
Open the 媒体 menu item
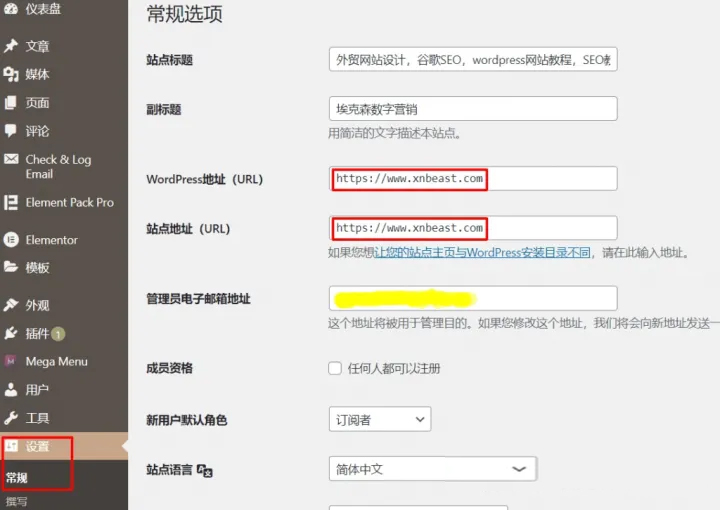click(x=37, y=74)
